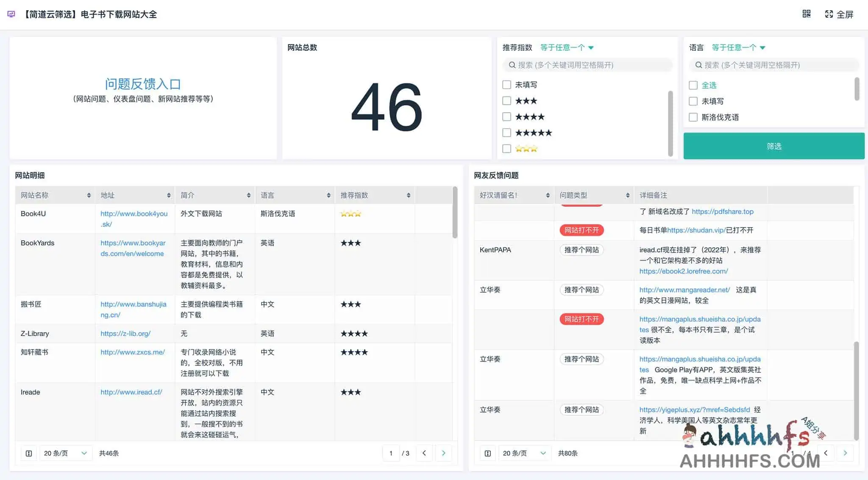Check the 未填写 option under 推荐指数

pos(506,84)
